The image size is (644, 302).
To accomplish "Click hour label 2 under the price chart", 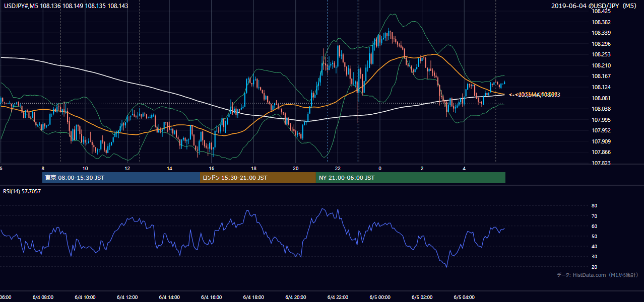I will point(422,168).
